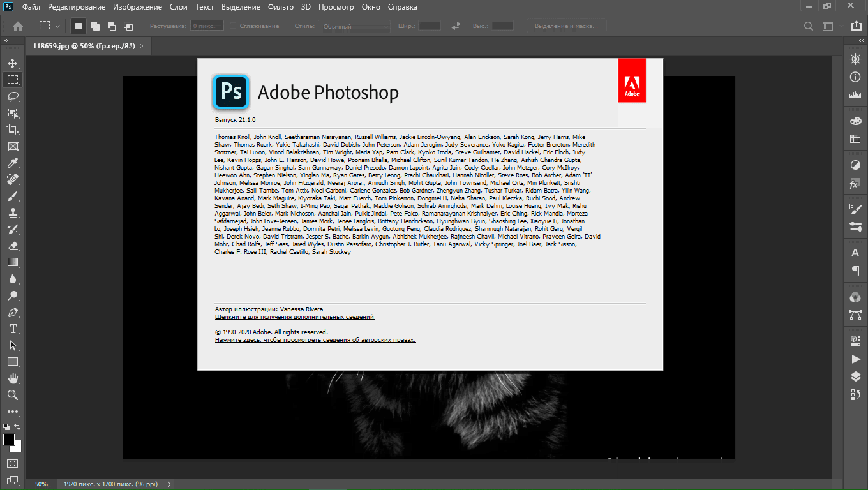Open the Справка menu
Image resolution: width=868 pixels, height=490 pixels.
pyautogui.click(x=403, y=7)
